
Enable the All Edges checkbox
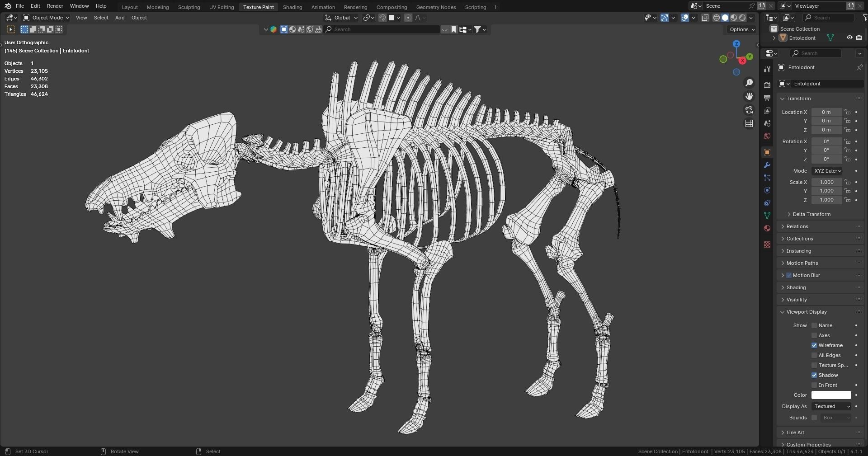click(814, 355)
